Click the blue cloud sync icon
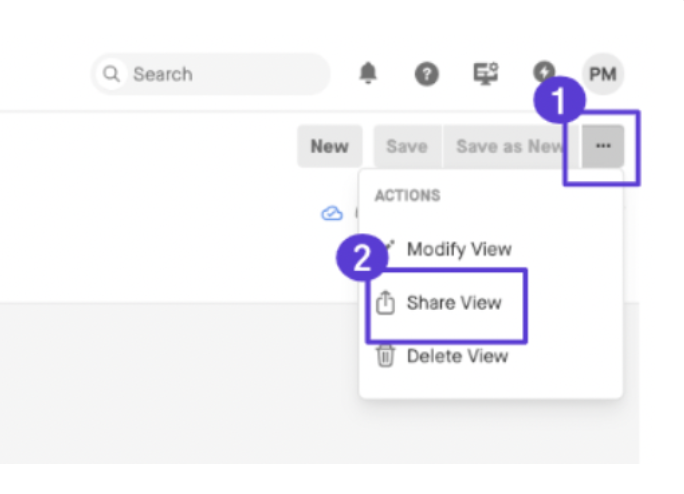Image resolution: width=684 pixels, height=494 pixels. pyautogui.click(x=332, y=213)
